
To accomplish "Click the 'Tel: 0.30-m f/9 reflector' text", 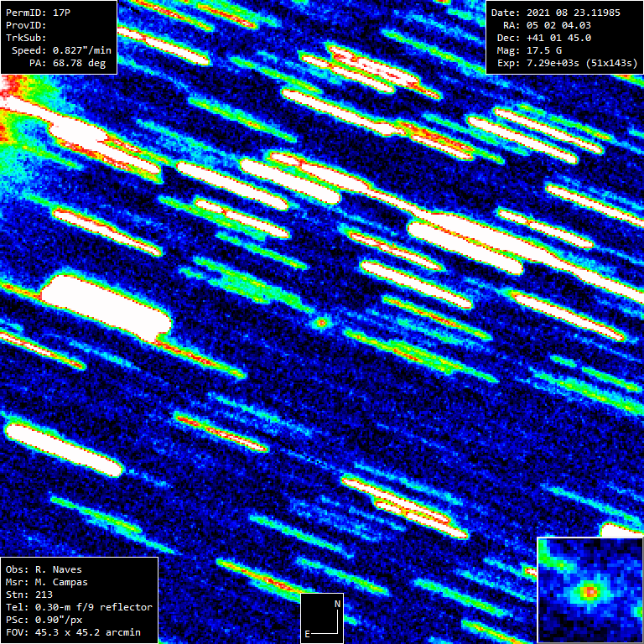I will (x=79, y=607).
